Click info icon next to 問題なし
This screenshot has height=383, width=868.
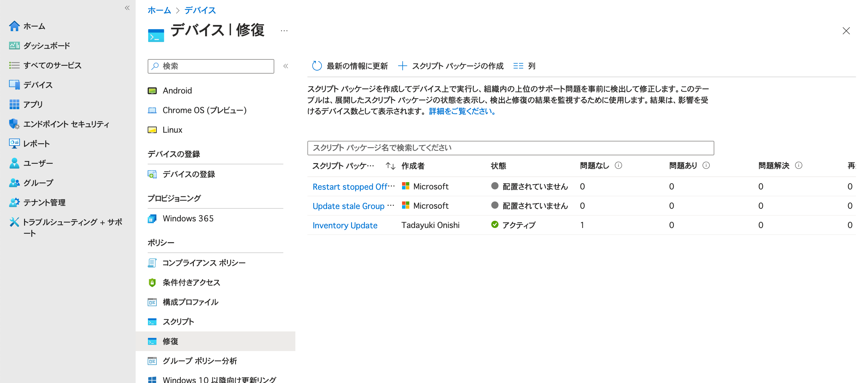pyautogui.click(x=618, y=165)
